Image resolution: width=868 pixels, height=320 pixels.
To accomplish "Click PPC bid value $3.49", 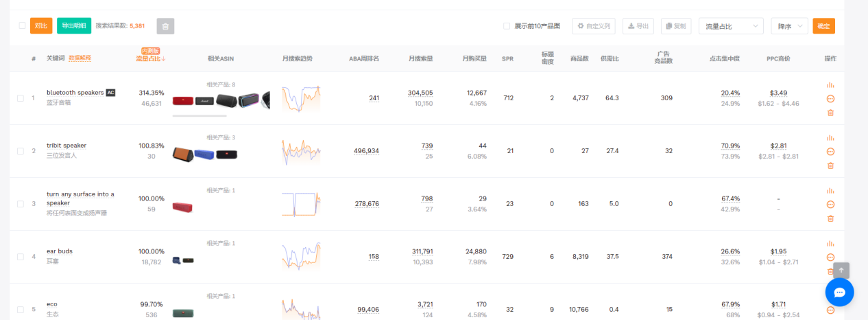I will click(778, 93).
